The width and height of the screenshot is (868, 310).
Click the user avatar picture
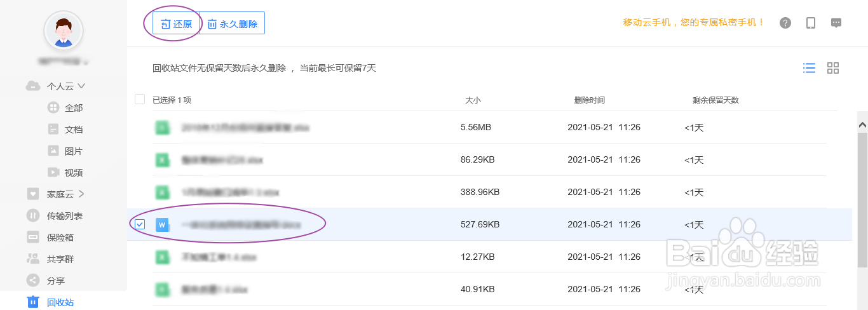63,30
